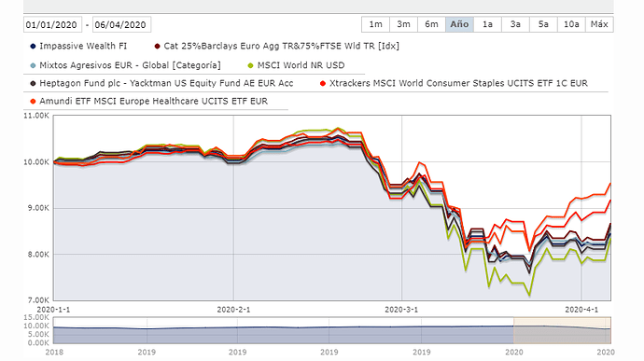Click the light blue dot beside Mixtos Agresivos
Screen dimensions: 644x361
tap(33, 65)
